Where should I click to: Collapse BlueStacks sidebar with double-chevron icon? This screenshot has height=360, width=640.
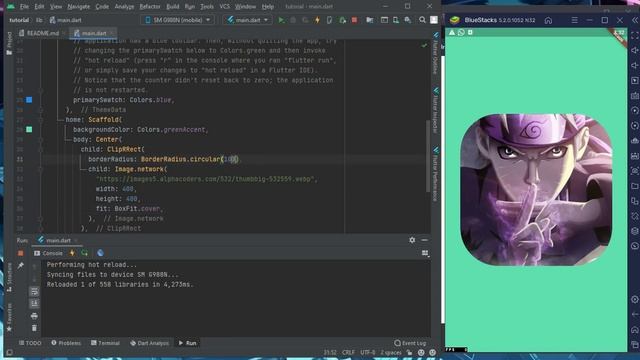tap(635, 20)
